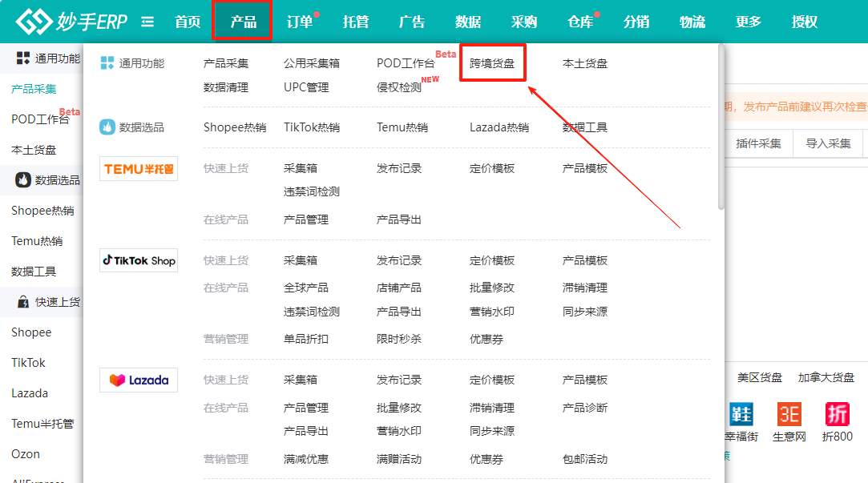Open TikTok 单品折扣 link

(x=306, y=339)
